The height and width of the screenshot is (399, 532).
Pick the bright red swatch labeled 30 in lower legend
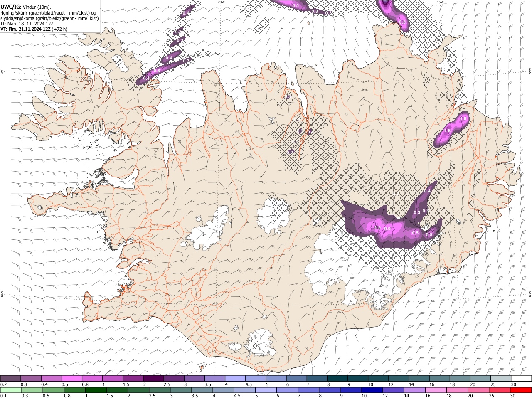pos(520,390)
